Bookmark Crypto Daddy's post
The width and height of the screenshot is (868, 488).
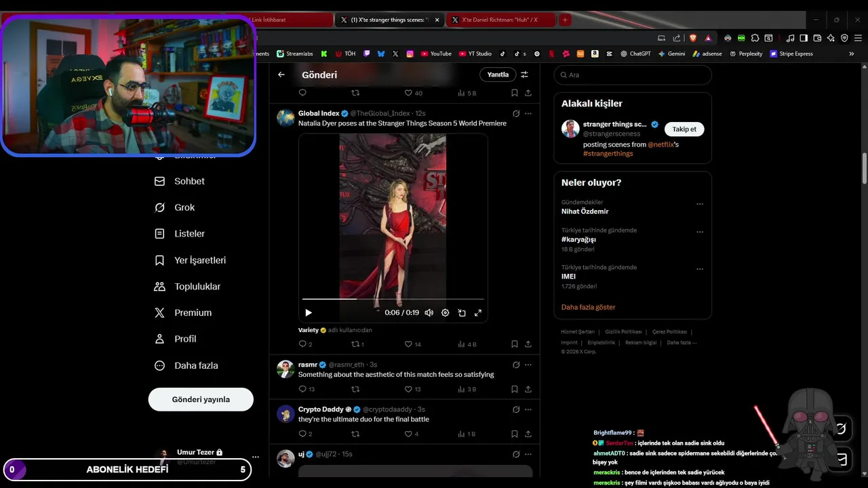pos(515,434)
